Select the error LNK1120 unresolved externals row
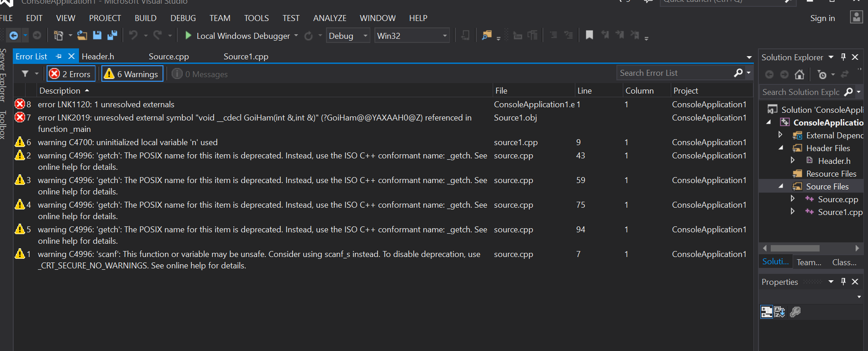Screen dimensions: 868x351 383,104
